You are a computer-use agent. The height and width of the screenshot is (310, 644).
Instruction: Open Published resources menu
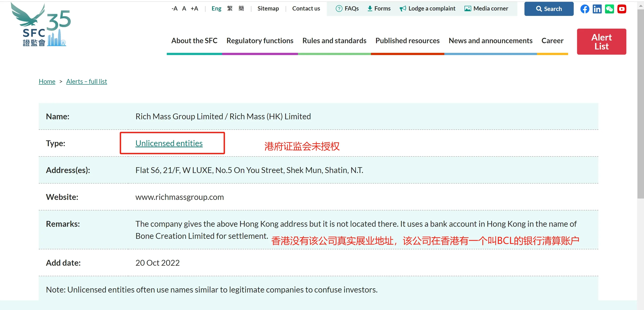coord(407,41)
